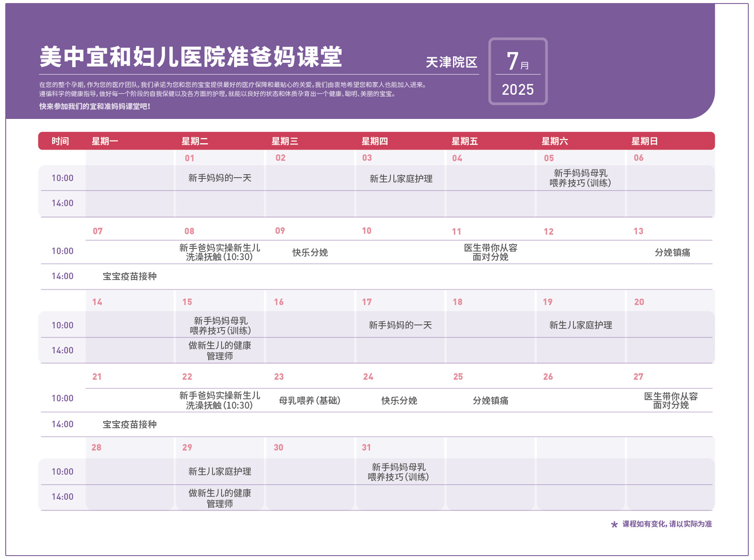
Task: Click the year 2025 in date box
Action: click(518, 90)
